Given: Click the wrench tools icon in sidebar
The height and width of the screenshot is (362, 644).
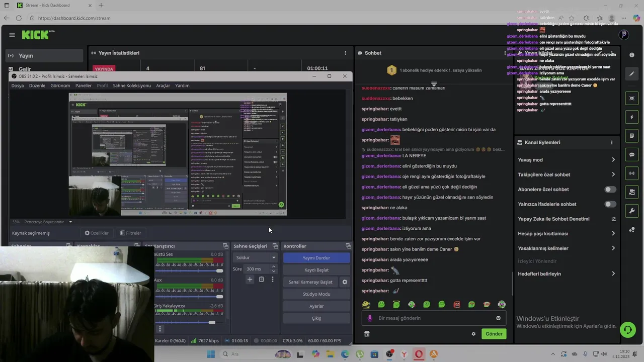Looking at the screenshot, I should (x=632, y=211).
